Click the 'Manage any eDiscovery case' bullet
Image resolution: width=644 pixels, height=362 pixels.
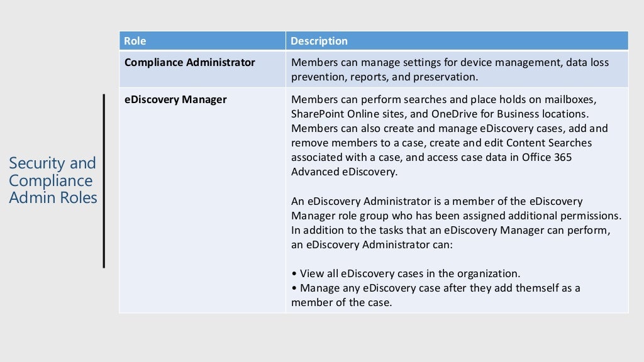435,295
